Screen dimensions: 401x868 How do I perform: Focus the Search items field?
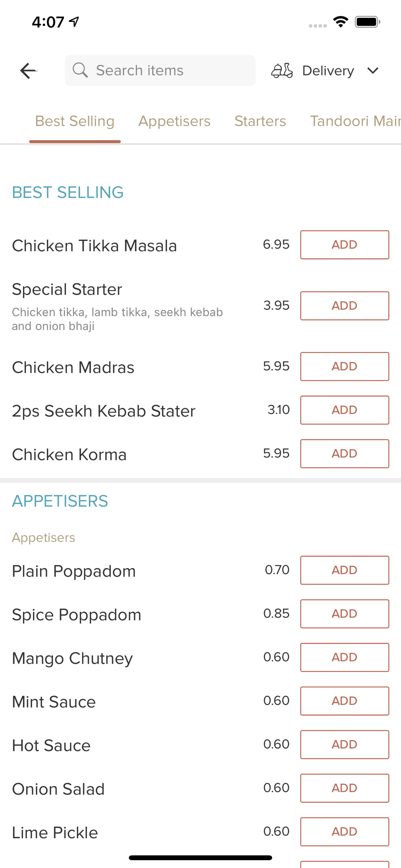coord(160,70)
